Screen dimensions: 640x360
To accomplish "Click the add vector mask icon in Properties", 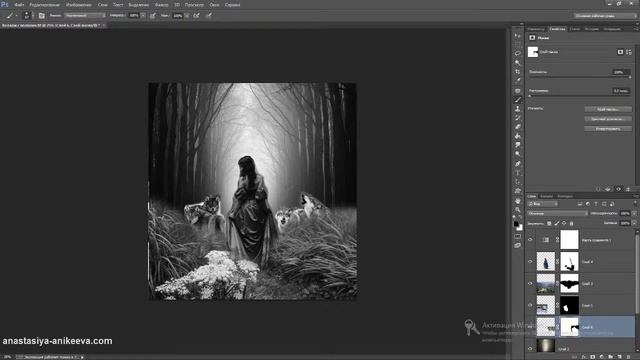I will click(x=629, y=52).
